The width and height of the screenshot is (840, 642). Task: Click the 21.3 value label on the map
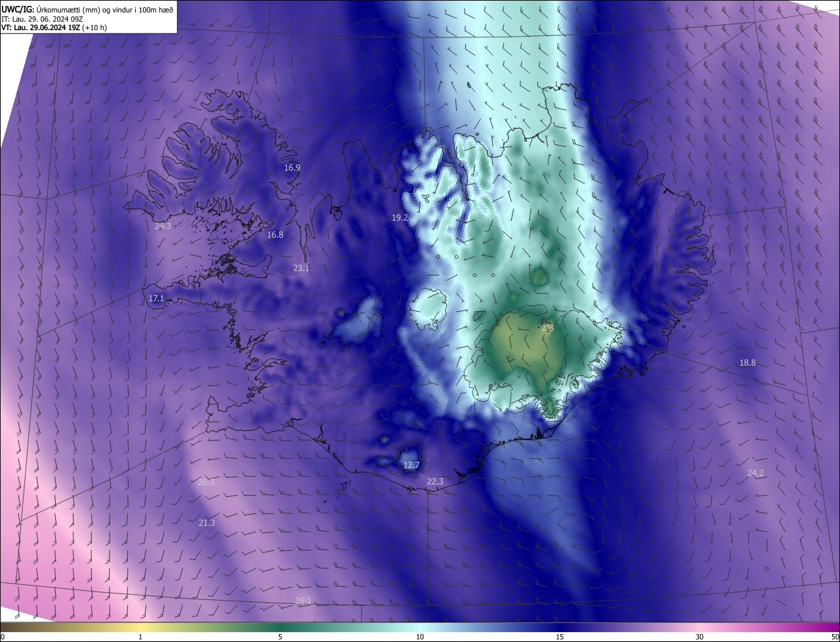pos(206,523)
